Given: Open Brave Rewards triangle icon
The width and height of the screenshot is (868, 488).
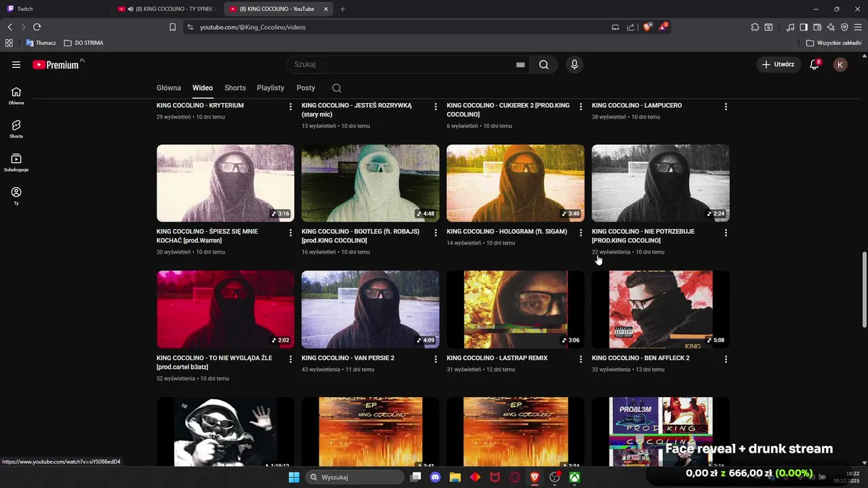Looking at the screenshot, I should tap(663, 27).
